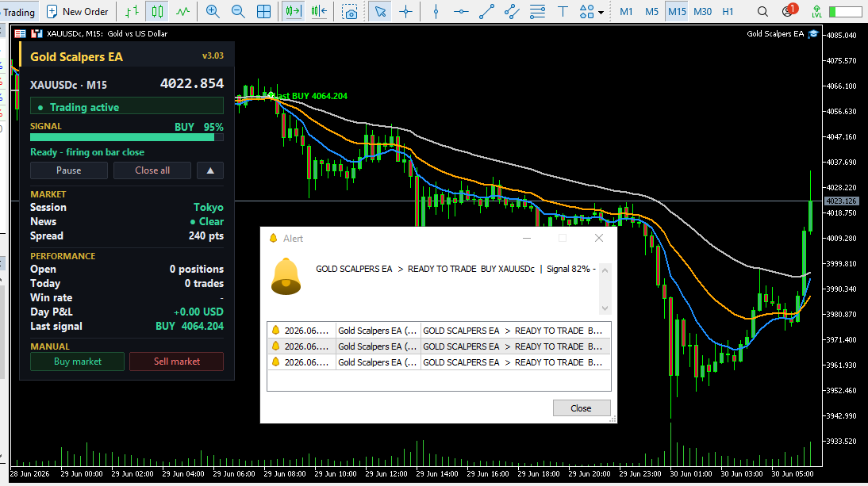This screenshot has width=868, height=486.
Task: Collapse the EA panel with triangle button
Action: point(210,170)
